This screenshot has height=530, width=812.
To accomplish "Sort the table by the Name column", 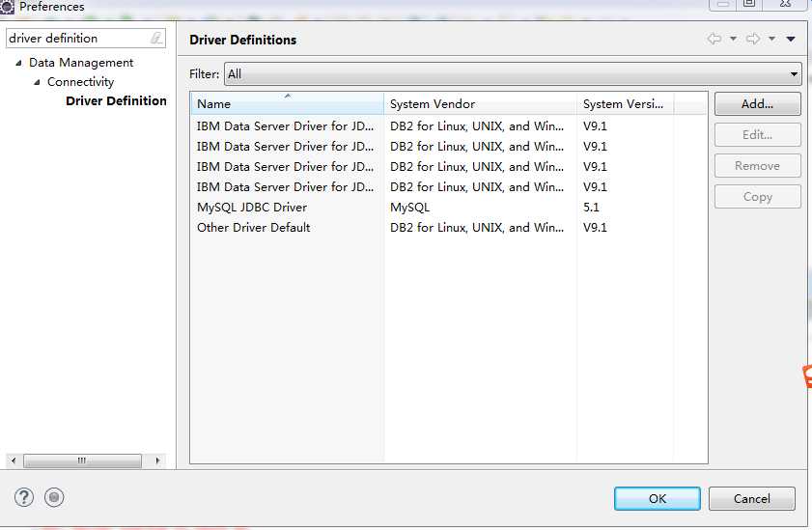I will pyautogui.click(x=288, y=103).
